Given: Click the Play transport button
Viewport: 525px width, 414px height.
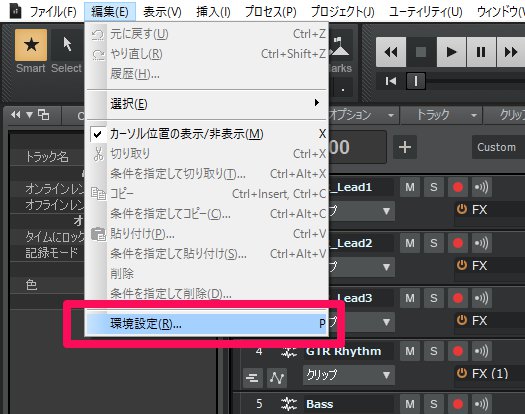Looking at the screenshot, I should 451,52.
